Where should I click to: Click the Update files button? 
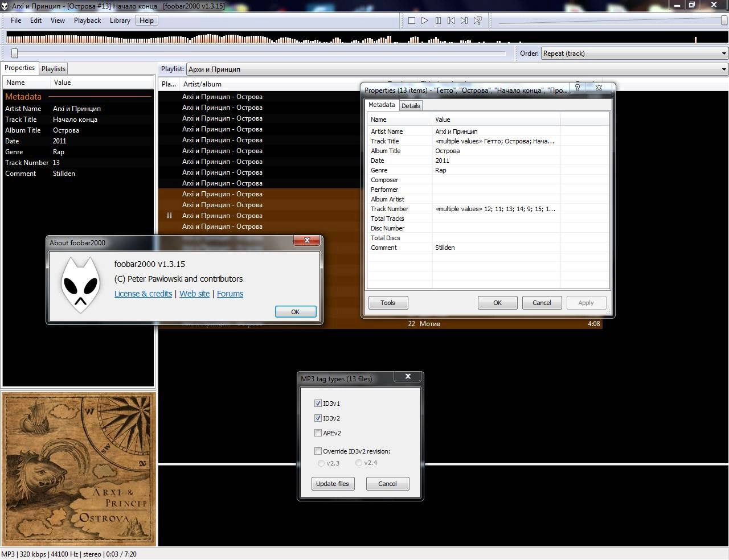pyautogui.click(x=333, y=484)
